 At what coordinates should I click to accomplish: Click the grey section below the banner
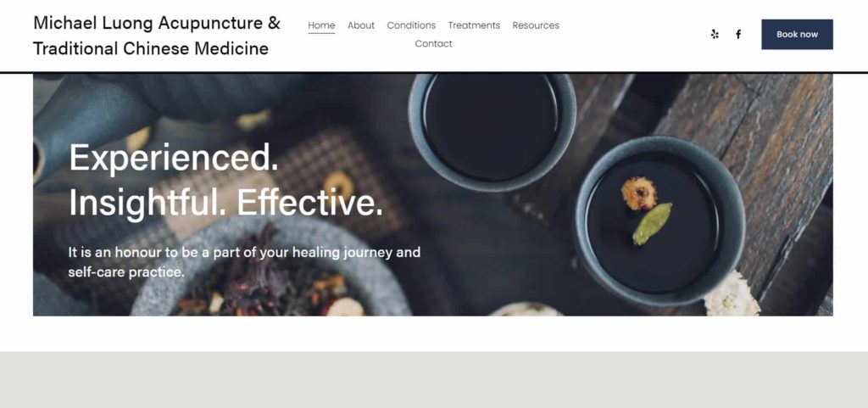434,380
